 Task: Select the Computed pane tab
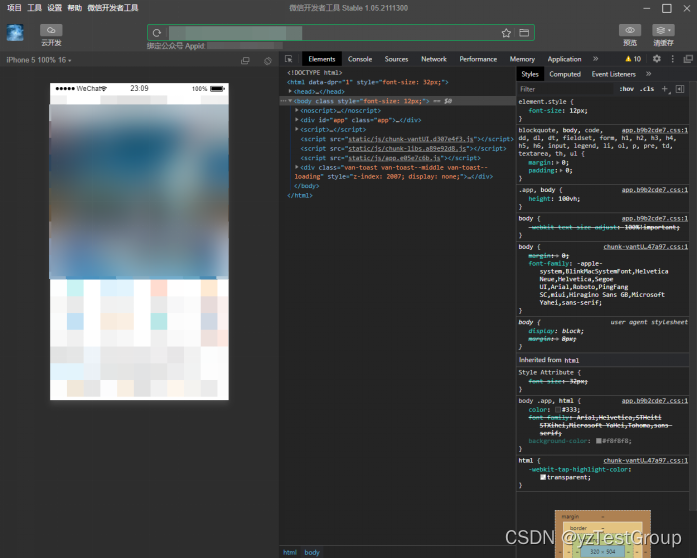click(x=565, y=74)
